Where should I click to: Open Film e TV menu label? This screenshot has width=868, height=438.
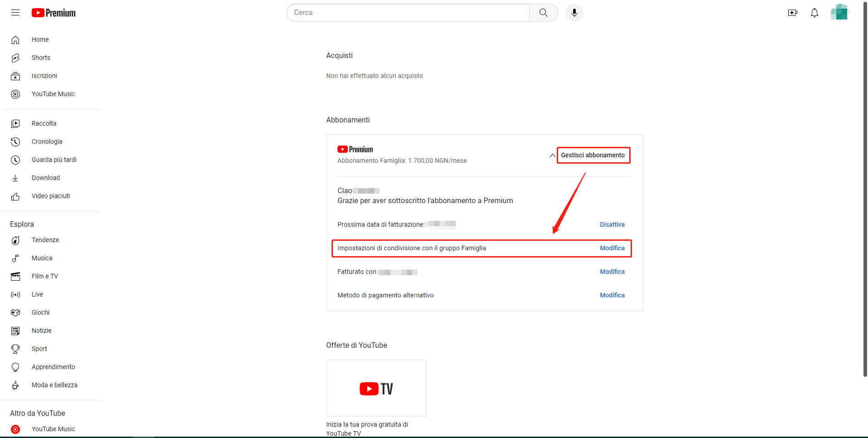point(45,276)
